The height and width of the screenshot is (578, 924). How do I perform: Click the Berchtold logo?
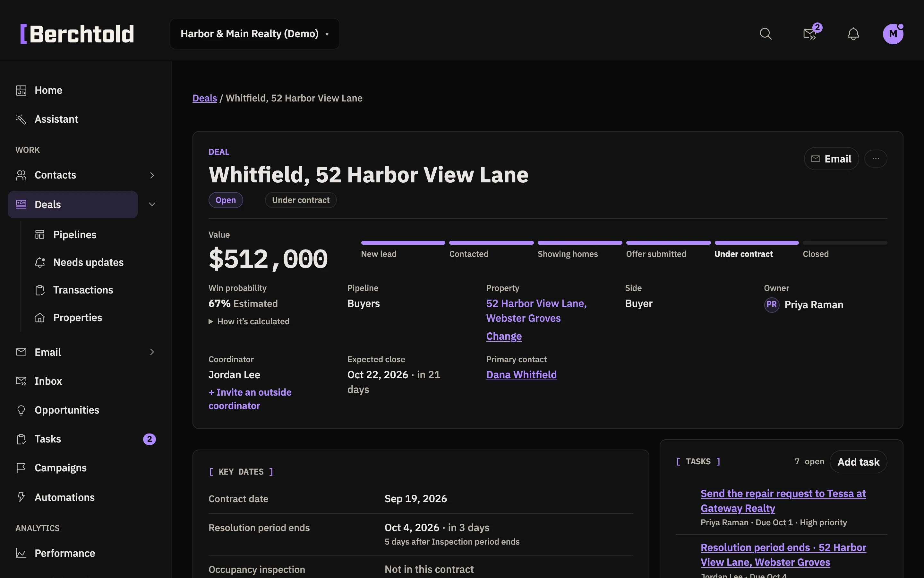[x=77, y=34]
